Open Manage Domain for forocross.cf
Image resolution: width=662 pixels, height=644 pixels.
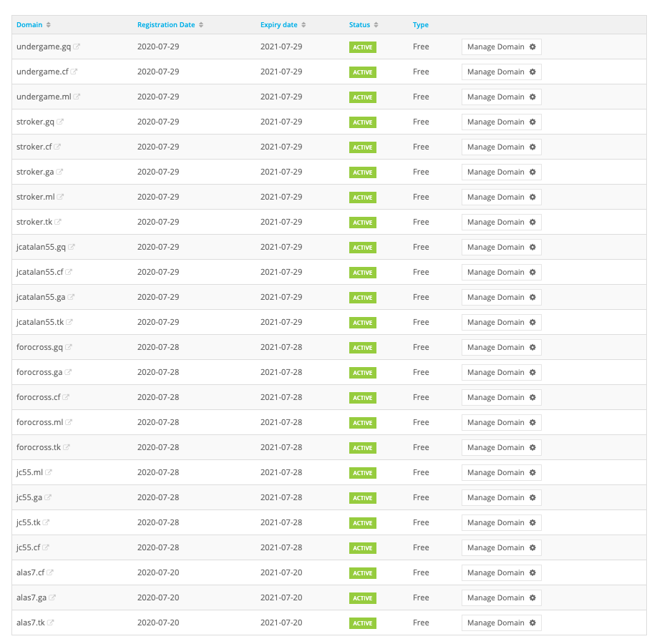coord(501,397)
